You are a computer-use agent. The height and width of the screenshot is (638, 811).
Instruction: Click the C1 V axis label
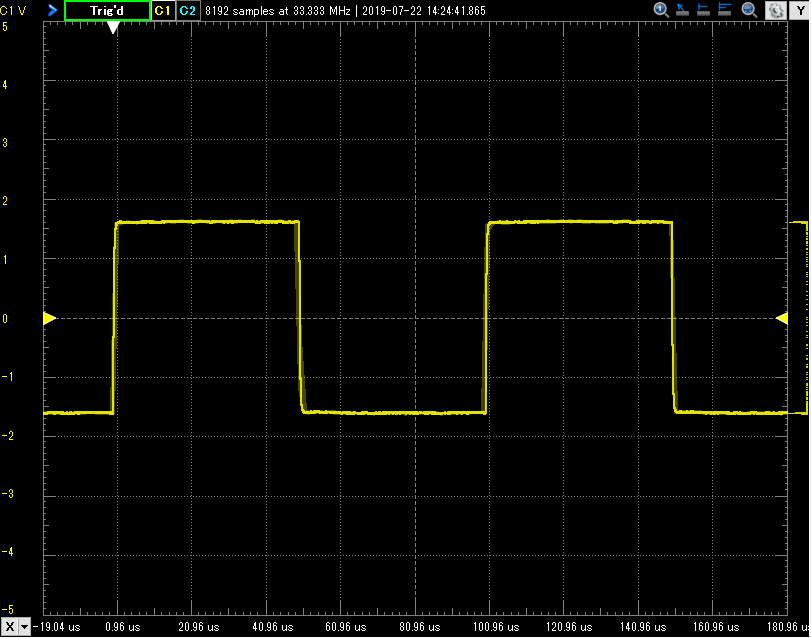pyautogui.click(x=13, y=11)
